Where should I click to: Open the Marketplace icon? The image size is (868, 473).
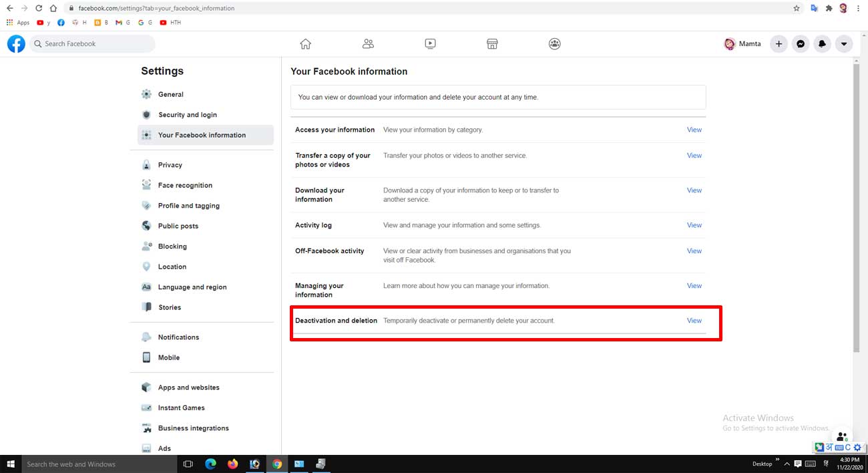pos(492,44)
